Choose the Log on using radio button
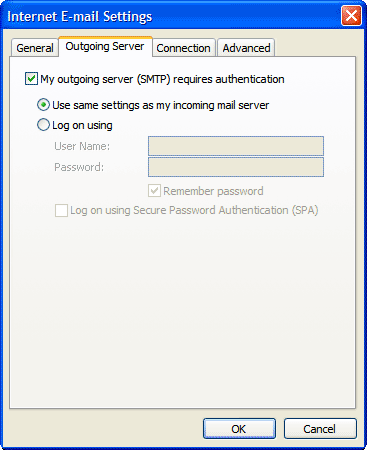The height and width of the screenshot is (450, 367). pyautogui.click(x=43, y=125)
